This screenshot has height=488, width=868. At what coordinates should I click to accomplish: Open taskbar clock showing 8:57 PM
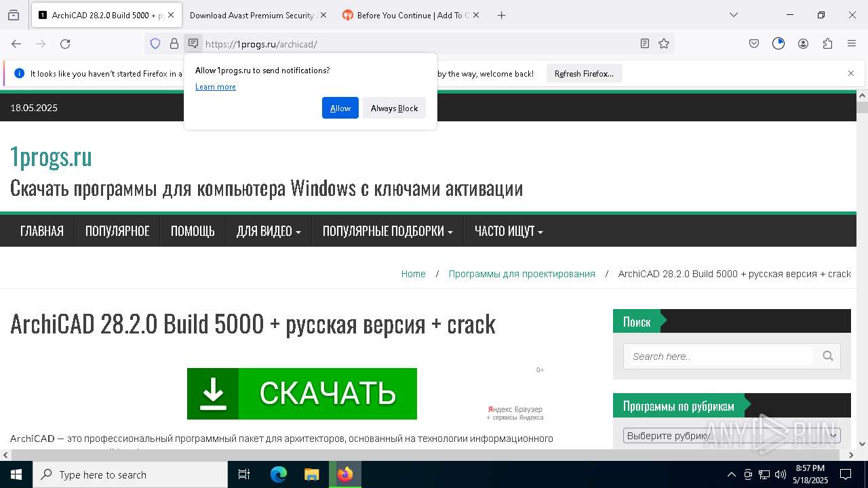(x=810, y=474)
